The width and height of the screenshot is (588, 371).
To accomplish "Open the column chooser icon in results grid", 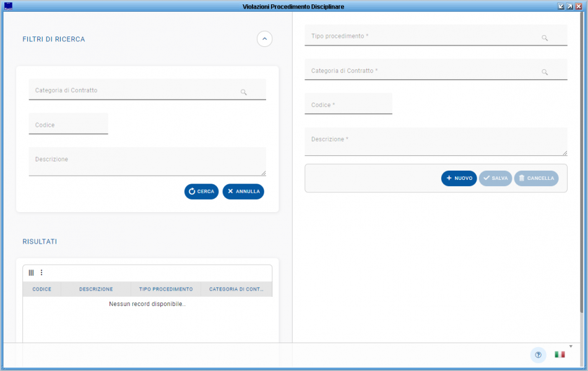I will (31, 273).
